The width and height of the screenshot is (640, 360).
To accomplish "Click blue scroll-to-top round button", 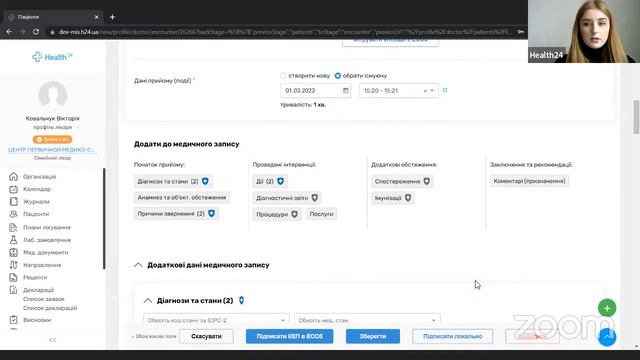I will (x=607, y=337).
